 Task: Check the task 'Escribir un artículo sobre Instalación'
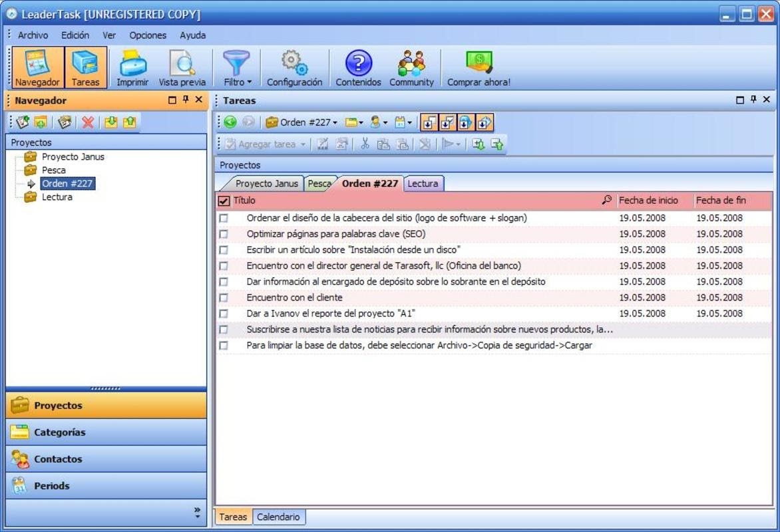pos(224,249)
